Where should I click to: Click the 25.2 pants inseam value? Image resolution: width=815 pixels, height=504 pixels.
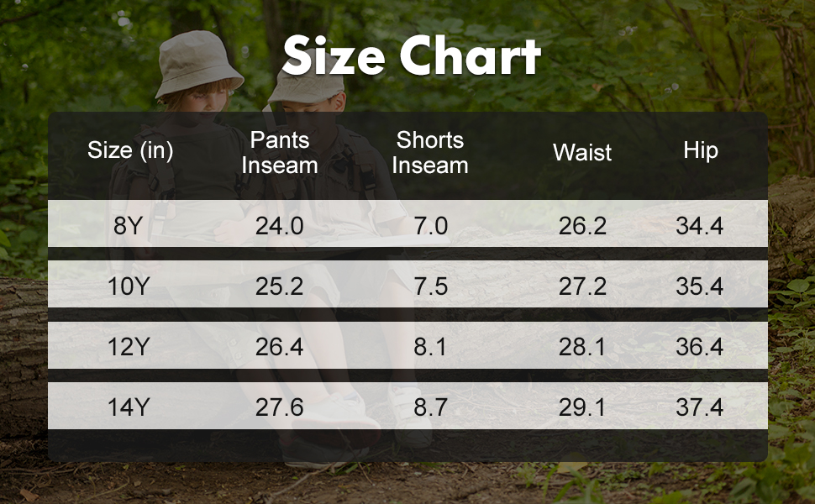pos(280,286)
